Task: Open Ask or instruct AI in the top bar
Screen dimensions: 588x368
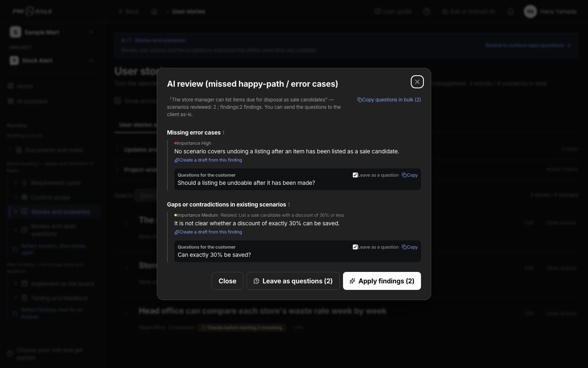Action: (x=469, y=11)
